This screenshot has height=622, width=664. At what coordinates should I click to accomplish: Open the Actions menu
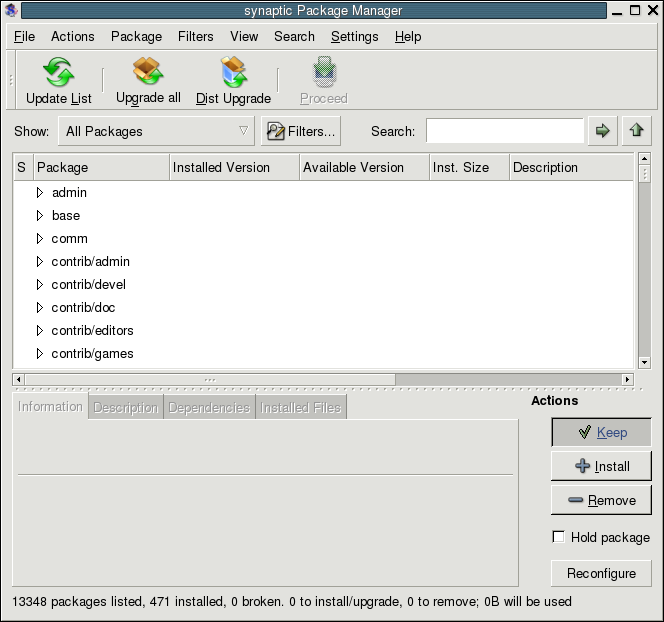73,37
